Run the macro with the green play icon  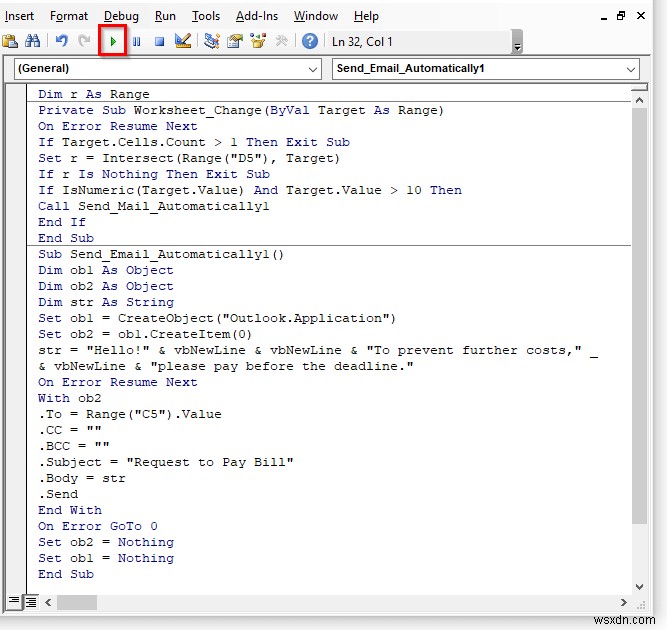point(113,41)
